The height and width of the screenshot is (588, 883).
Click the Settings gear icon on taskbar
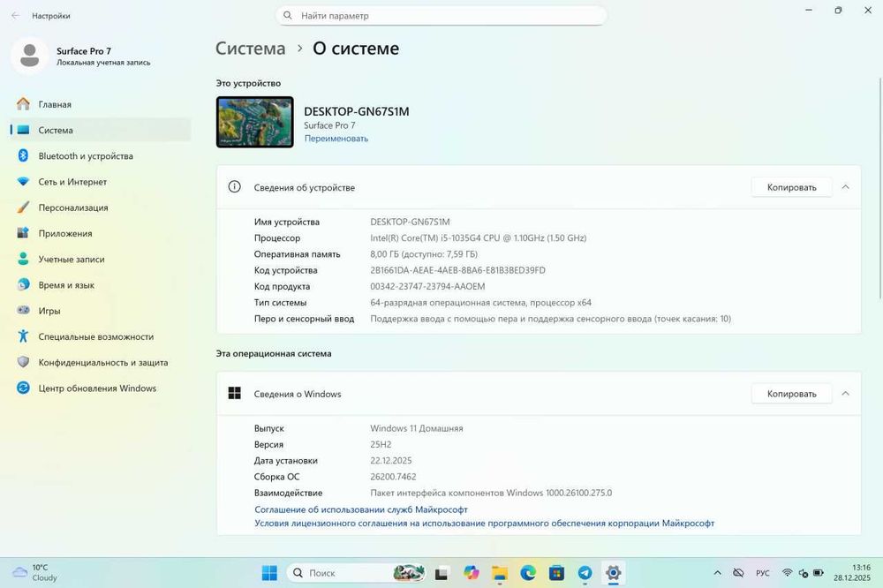coord(614,573)
